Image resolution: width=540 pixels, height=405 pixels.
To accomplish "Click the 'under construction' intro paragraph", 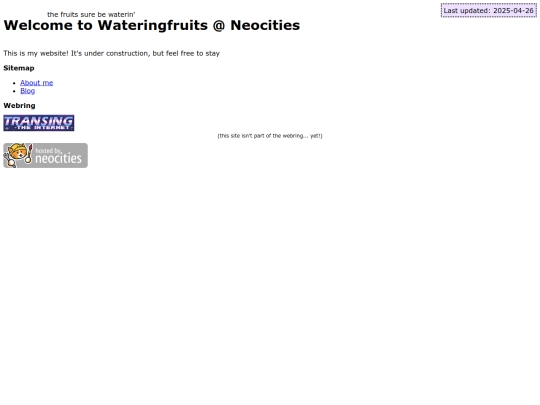I will tap(112, 53).
